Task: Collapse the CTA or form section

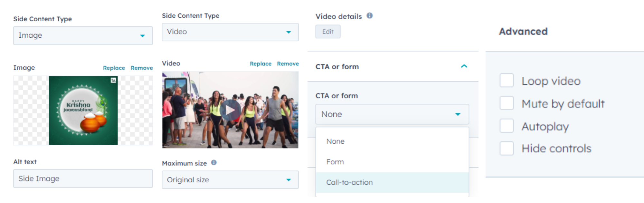Action: click(464, 66)
